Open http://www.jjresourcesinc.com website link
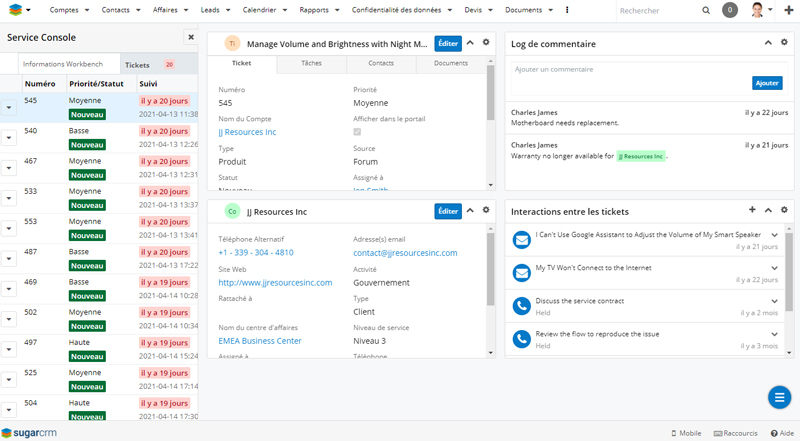The image size is (800, 441). coord(275,283)
